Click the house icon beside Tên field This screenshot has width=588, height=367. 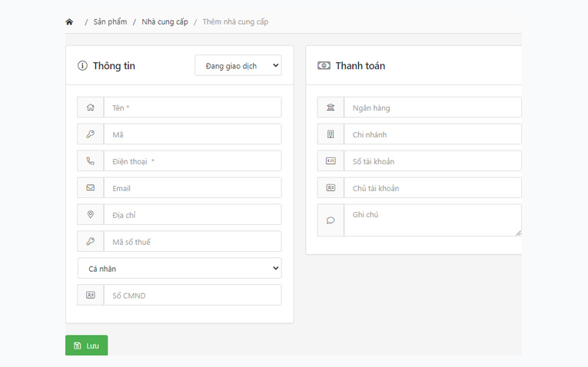[x=91, y=107]
